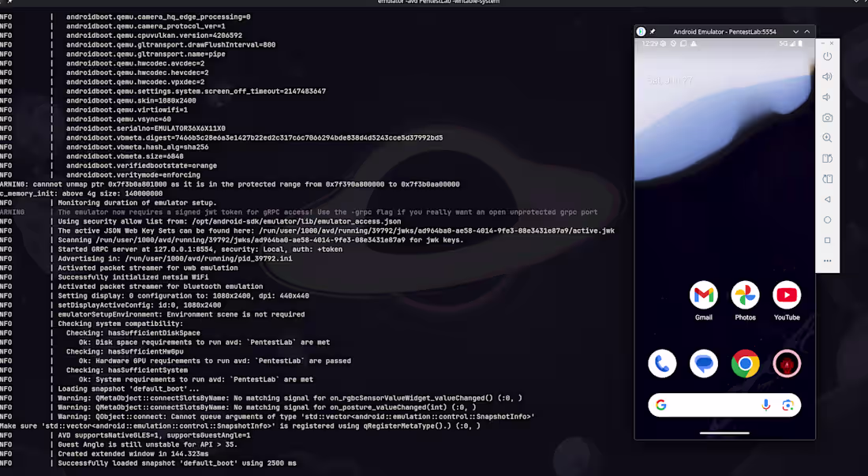The width and height of the screenshot is (868, 476).
Task: Tap the battery icon in Android status bar
Action: [800, 43]
